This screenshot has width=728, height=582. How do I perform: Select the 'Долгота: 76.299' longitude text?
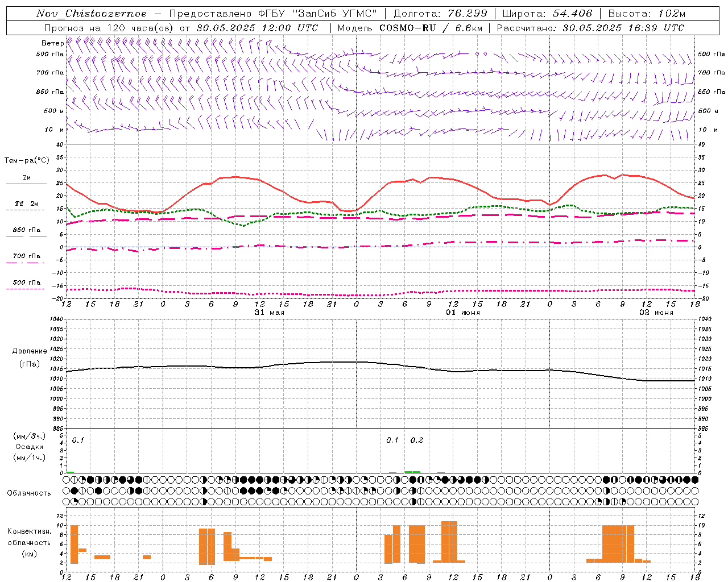(x=440, y=14)
